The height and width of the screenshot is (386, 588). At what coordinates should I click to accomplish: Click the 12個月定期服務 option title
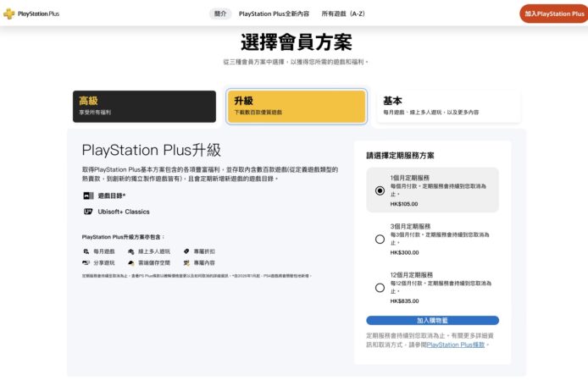point(412,275)
